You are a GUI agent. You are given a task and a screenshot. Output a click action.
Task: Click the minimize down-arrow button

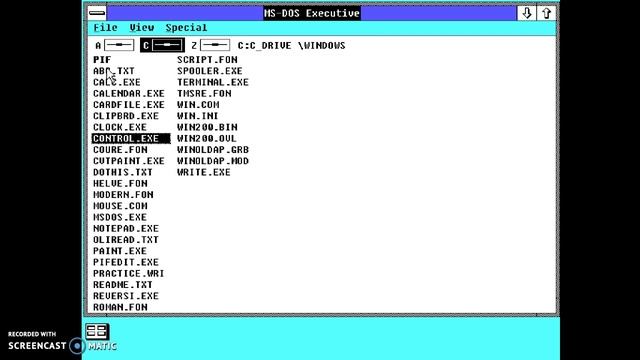[527, 13]
